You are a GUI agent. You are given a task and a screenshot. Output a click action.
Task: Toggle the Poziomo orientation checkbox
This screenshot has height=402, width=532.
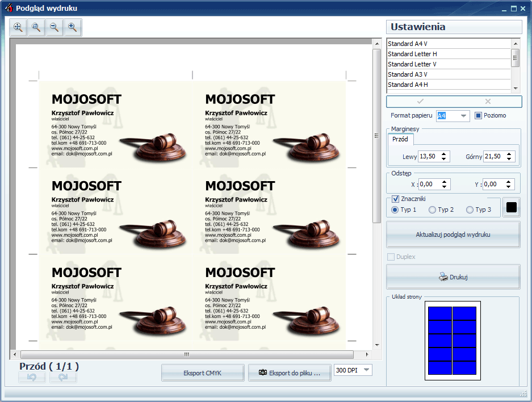pos(478,116)
